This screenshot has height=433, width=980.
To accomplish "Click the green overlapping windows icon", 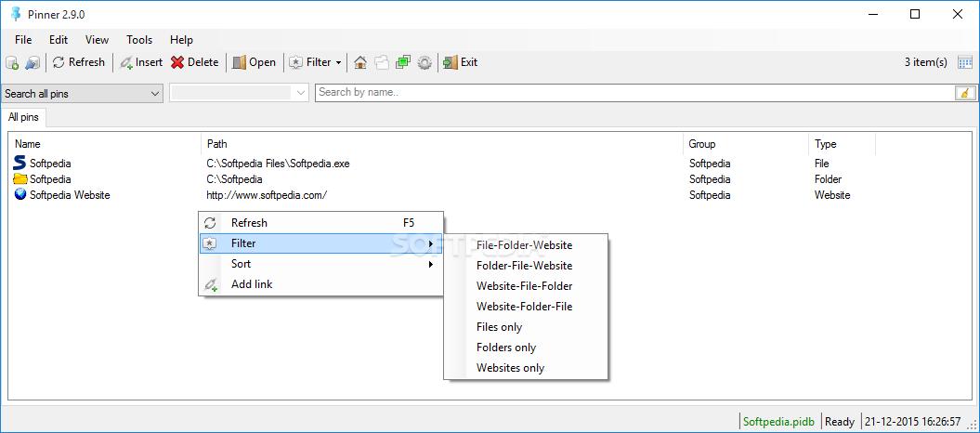I will tap(403, 62).
